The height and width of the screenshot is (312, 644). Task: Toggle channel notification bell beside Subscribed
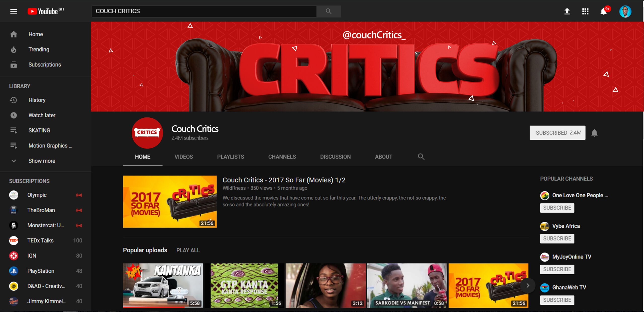coord(594,133)
